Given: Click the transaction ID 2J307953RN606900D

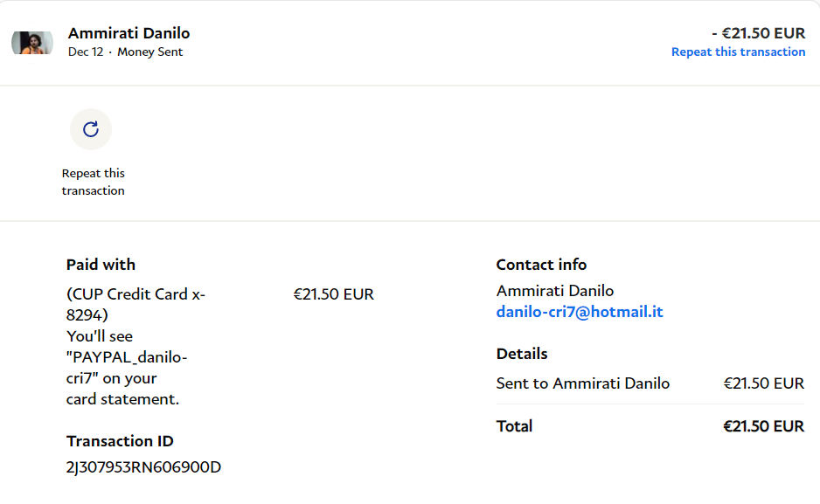Looking at the screenshot, I should click(x=143, y=467).
